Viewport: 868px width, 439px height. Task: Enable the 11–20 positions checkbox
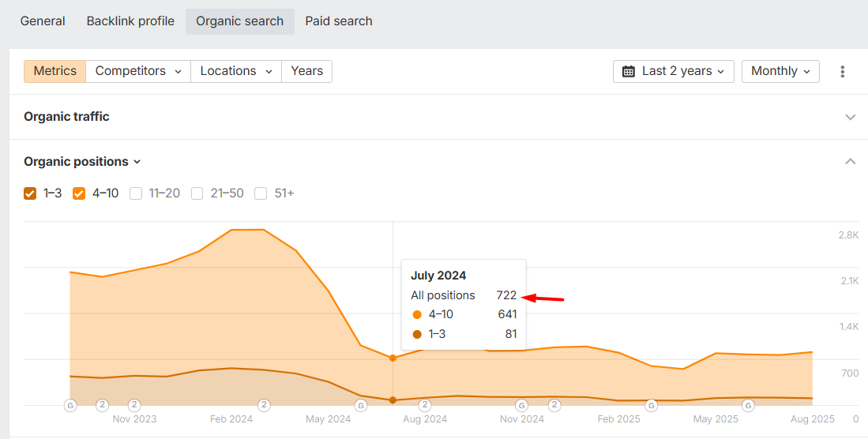(x=136, y=193)
